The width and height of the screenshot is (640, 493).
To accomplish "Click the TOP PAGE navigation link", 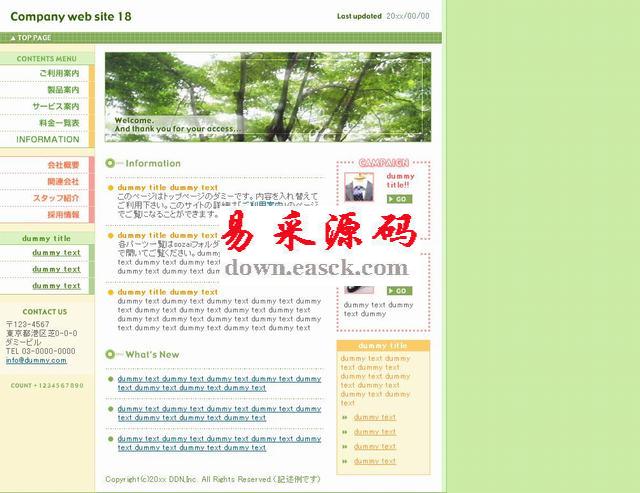I will point(31,38).
